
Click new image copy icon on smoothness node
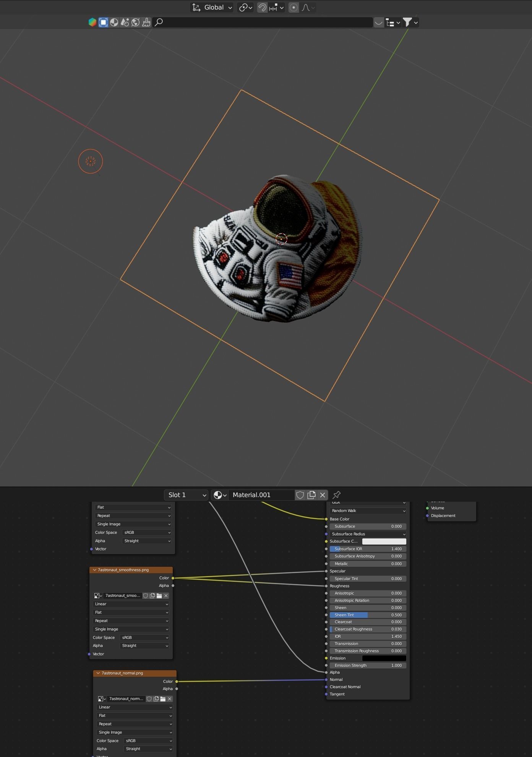point(152,595)
